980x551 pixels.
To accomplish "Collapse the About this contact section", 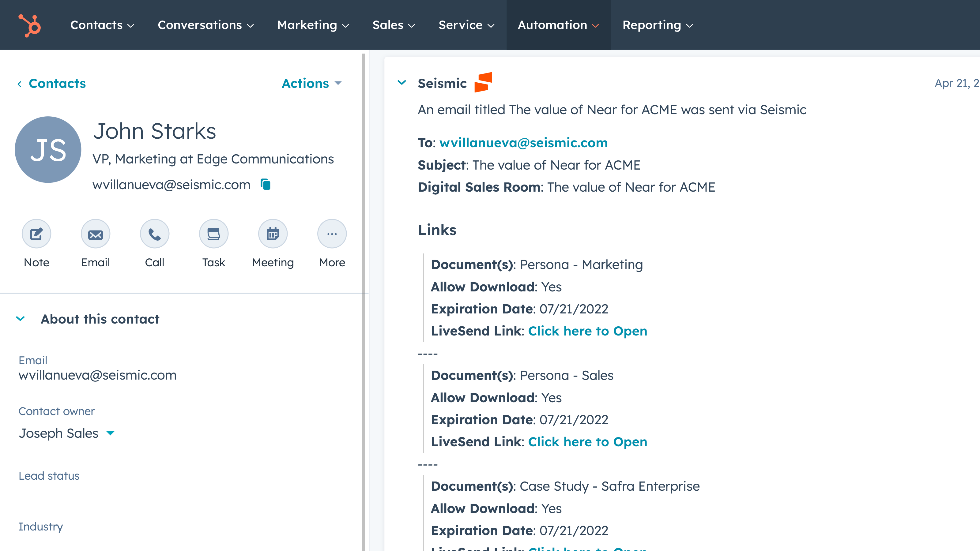I will (21, 319).
